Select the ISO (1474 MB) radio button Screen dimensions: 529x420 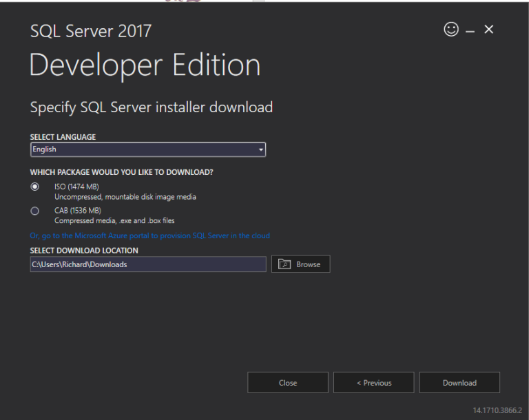pos(35,187)
